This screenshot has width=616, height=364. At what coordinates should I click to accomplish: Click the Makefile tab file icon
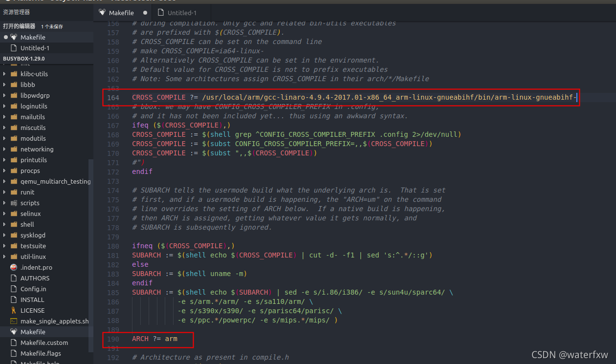pos(102,13)
